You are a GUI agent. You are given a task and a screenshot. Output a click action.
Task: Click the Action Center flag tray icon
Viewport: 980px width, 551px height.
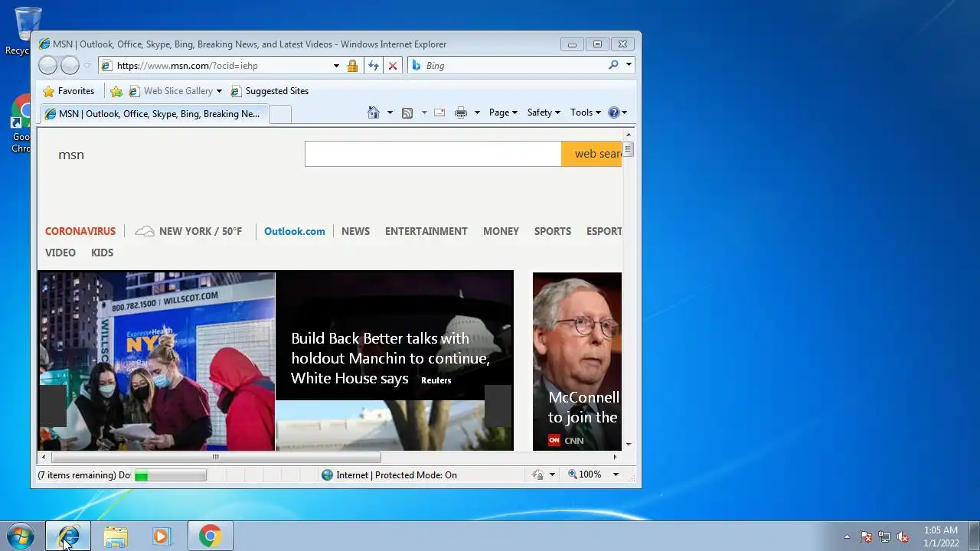pos(866,536)
